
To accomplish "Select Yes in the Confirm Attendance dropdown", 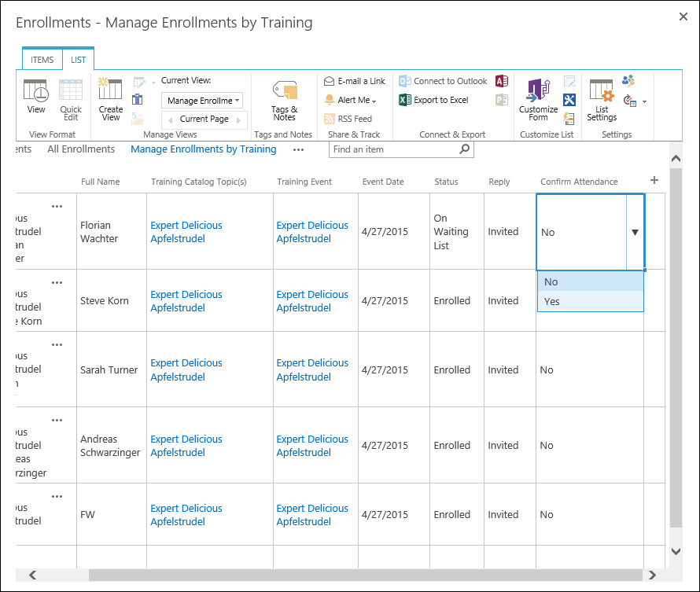I will click(x=552, y=300).
